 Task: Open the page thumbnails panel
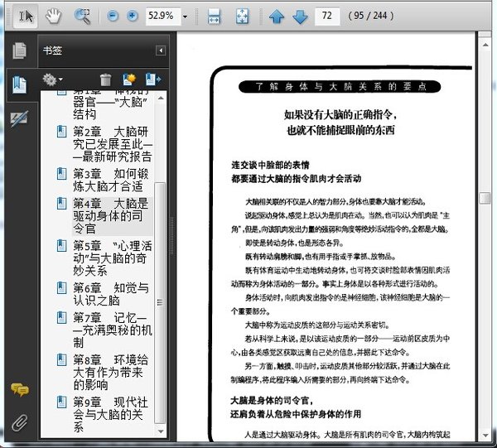[18, 51]
